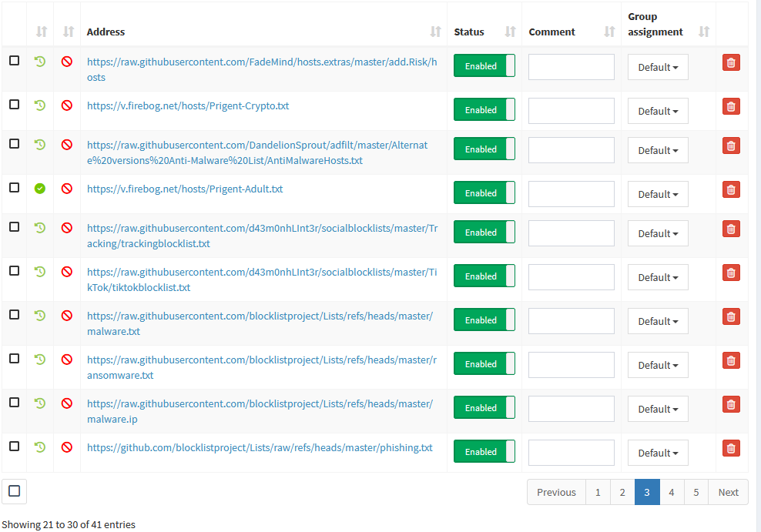Jump to page 1 in pagination
The image size is (761, 532).
point(598,493)
